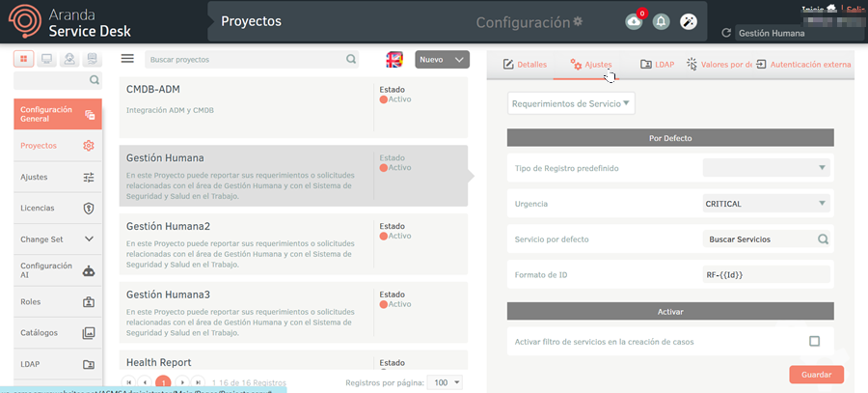Select the user agent icon in sidebar toolbar
Screen dimensions: 868x393
(x=69, y=58)
